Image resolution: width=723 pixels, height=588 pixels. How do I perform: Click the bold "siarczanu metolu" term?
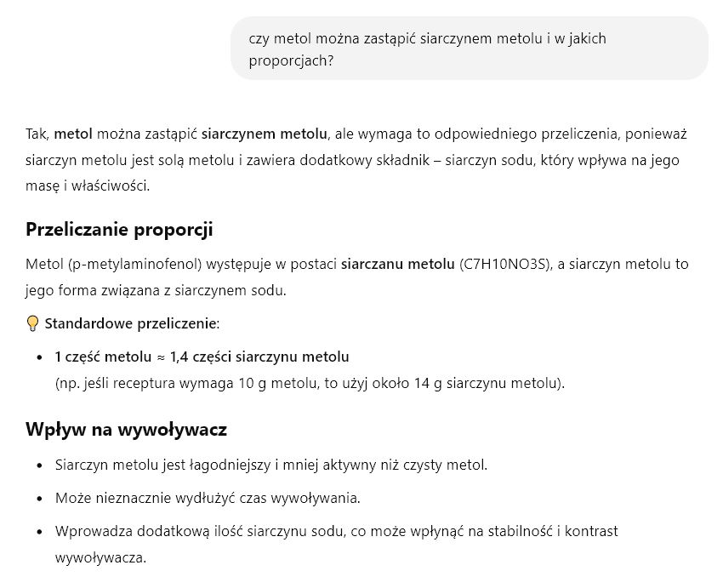coord(397,265)
